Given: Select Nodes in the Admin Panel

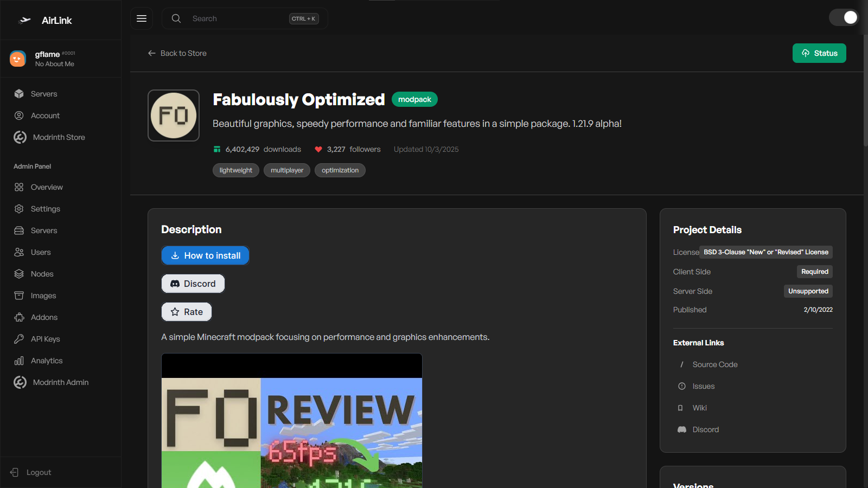Looking at the screenshot, I should pyautogui.click(x=42, y=274).
